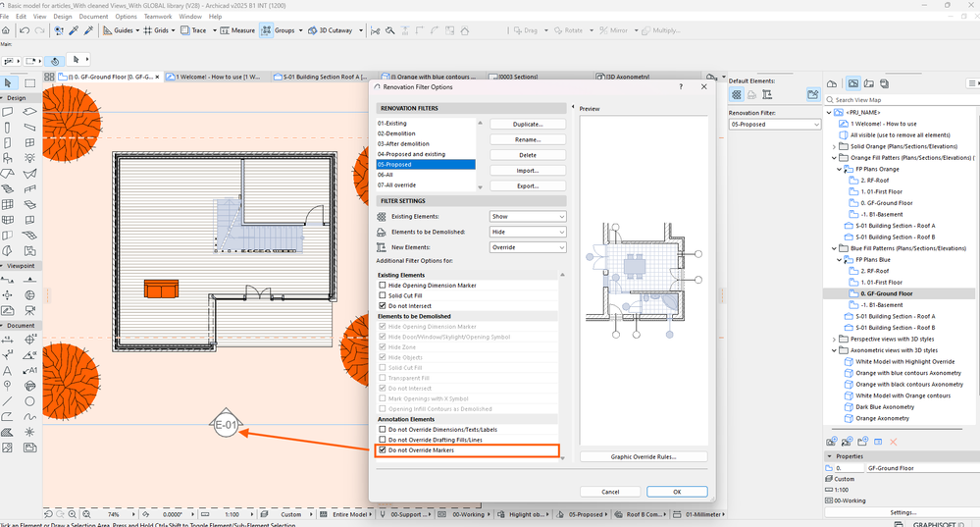Select the Arrow tool in toolbox
Image resolution: width=980 pixels, height=527 pixels.
[x=10, y=82]
